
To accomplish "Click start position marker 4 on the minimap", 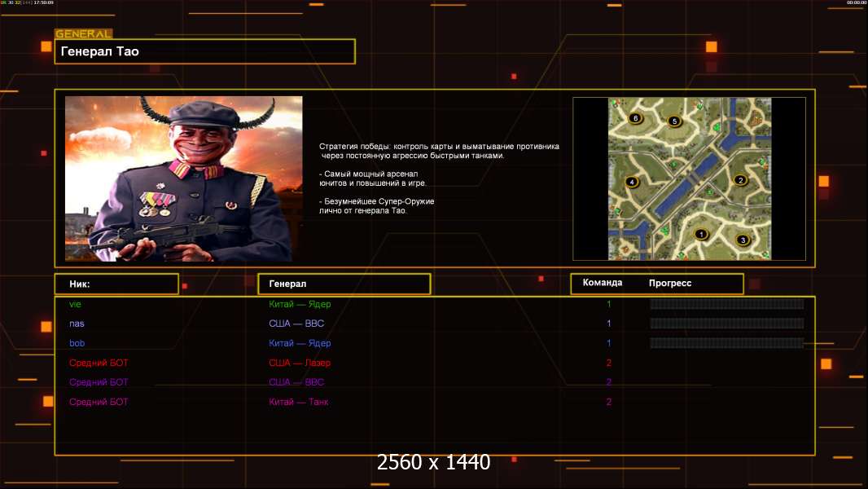I will pyautogui.click(x=632, y=182).
